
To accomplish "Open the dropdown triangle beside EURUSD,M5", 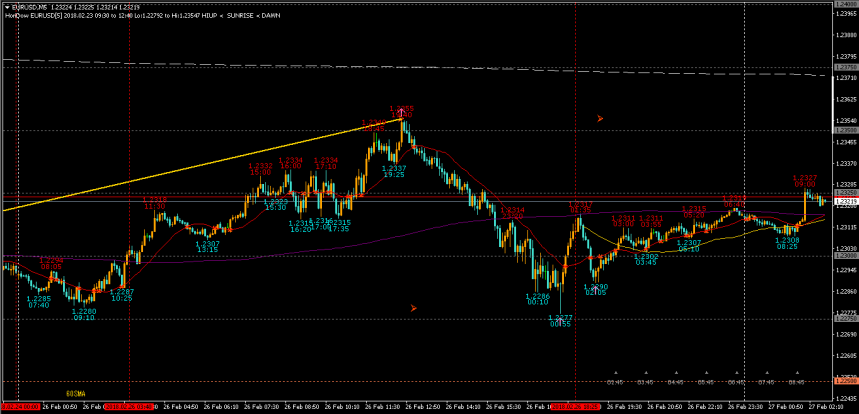I will coord(6,8).
